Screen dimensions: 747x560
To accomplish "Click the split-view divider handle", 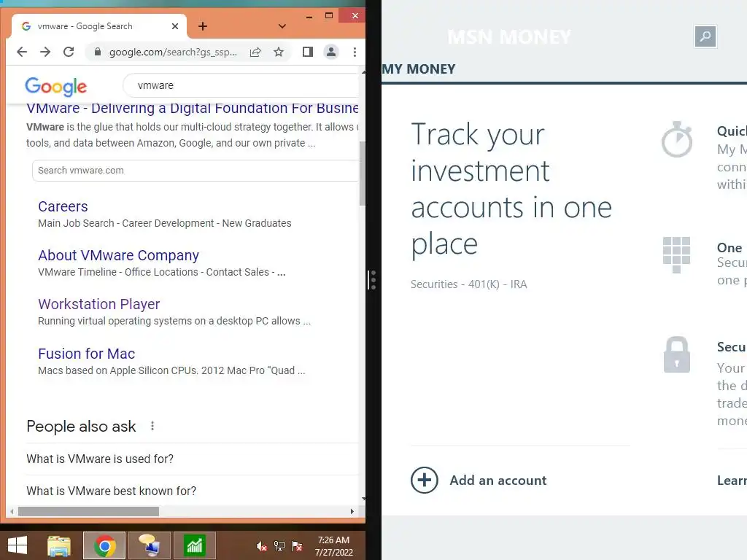I will pos(373,280).
